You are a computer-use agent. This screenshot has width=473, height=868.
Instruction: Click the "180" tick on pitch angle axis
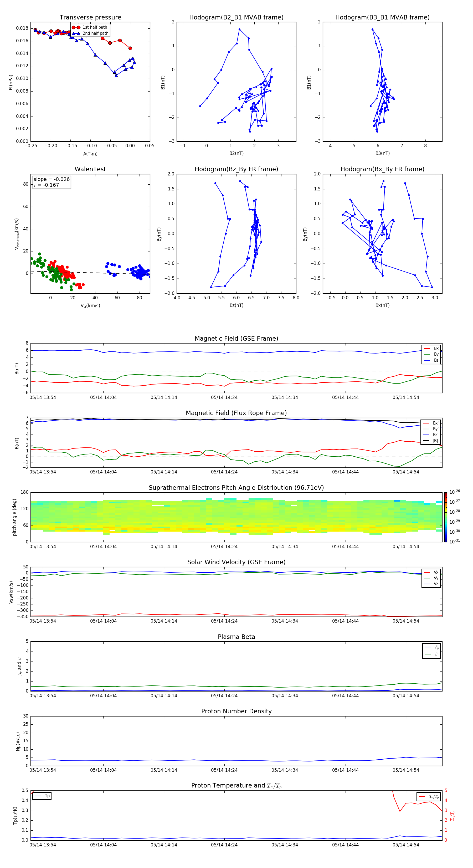click(25, 492)
